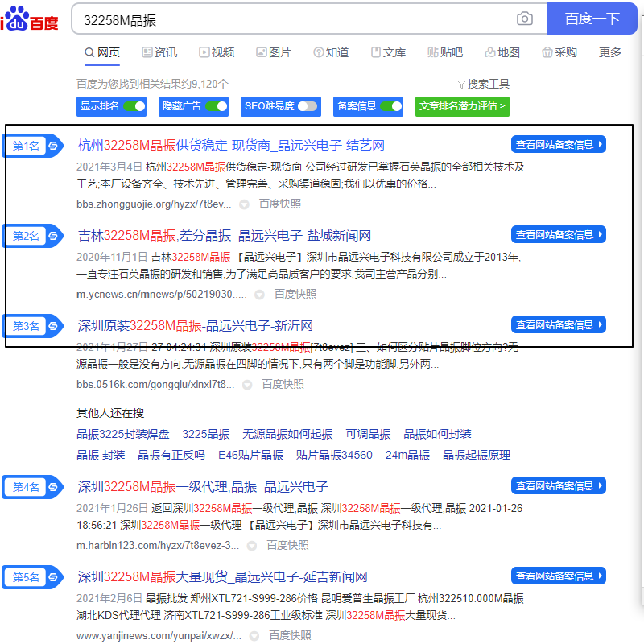Open result 深圳32258M晶振一级代理
This screenshot has width=644, height=644.
203,487
